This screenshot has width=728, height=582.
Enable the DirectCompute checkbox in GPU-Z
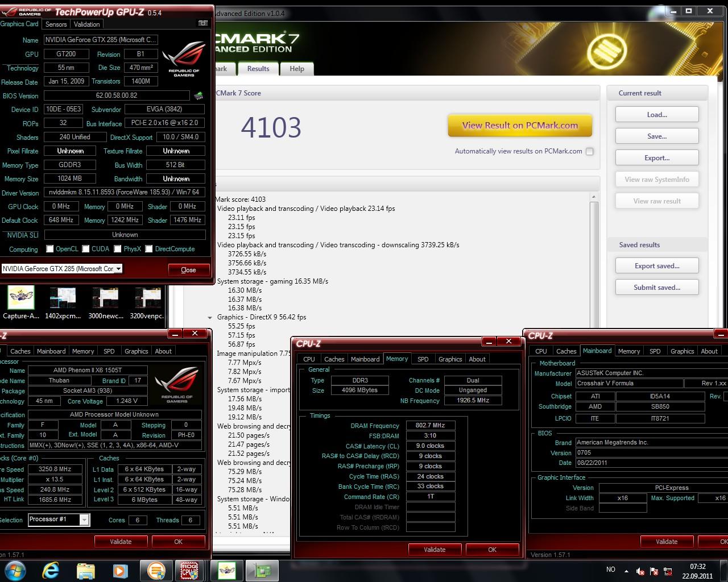(148, 249)
